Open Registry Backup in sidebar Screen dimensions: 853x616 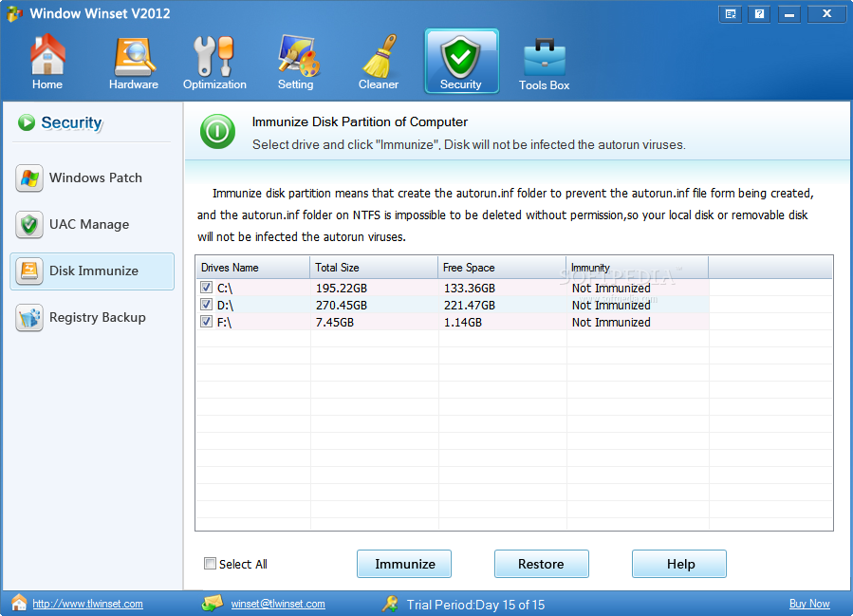pyautogui.click(x=92, y=318)
